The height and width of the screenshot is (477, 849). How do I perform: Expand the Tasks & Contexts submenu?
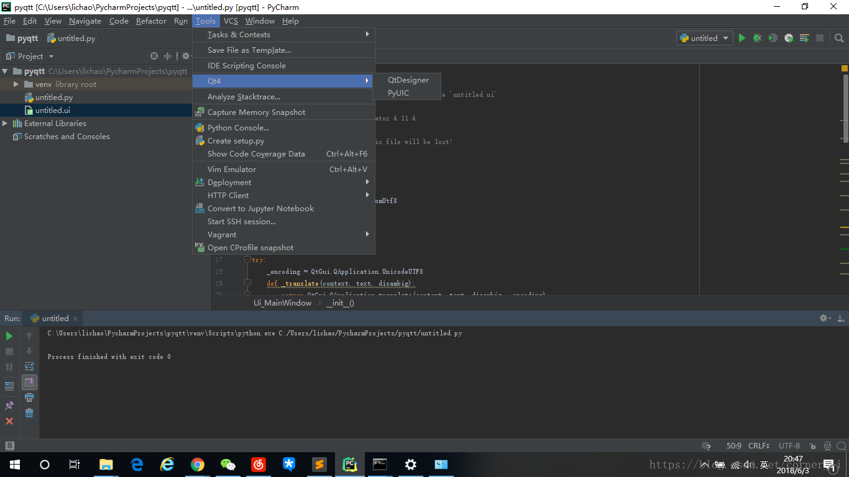284,35
